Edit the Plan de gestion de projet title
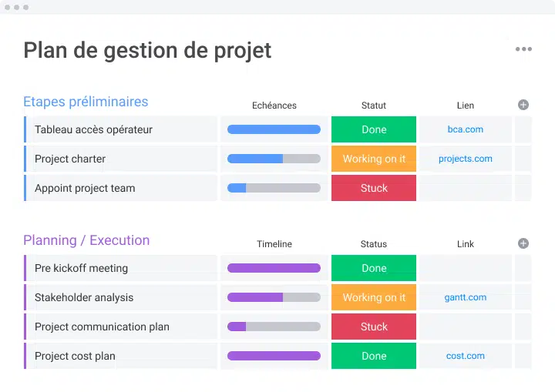555x392 pixels. tap(147, 51)
